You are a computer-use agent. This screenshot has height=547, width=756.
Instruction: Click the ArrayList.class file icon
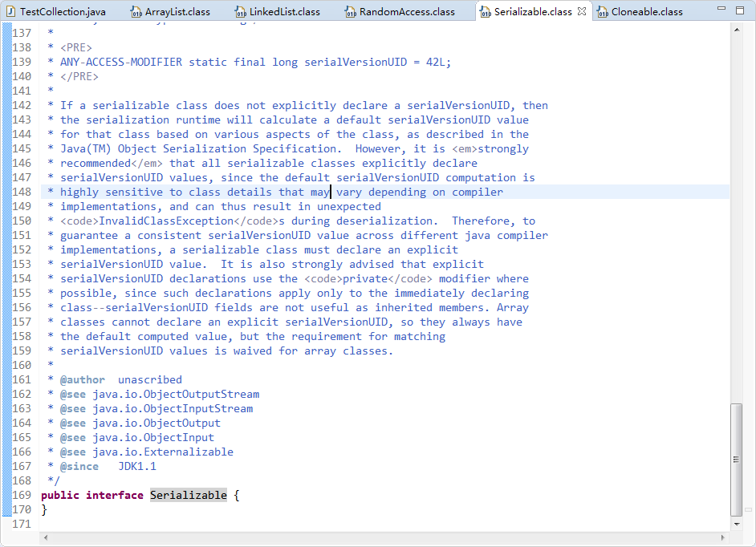point(136,11)
